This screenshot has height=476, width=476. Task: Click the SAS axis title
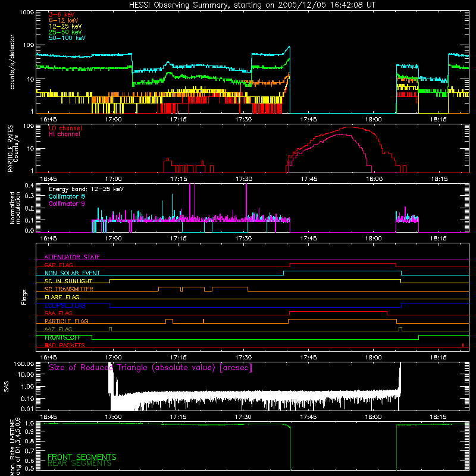(6, 387)
